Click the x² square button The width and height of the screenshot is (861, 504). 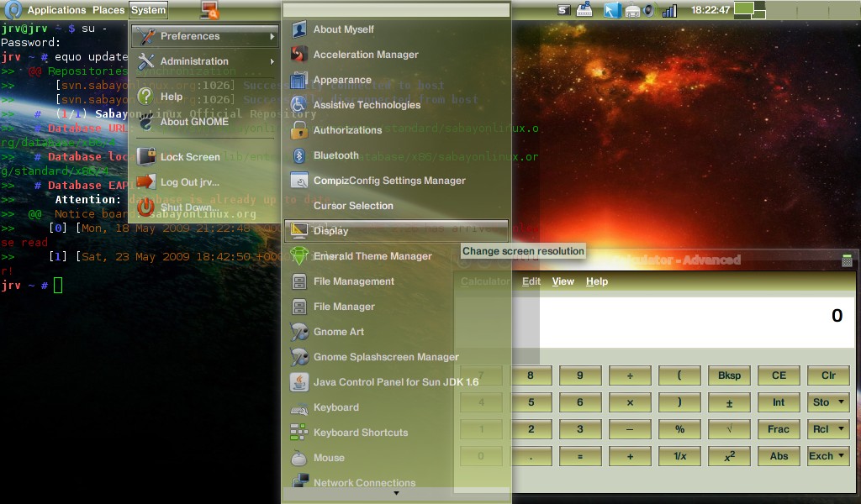pyautogui.click(x=729, y=456)
